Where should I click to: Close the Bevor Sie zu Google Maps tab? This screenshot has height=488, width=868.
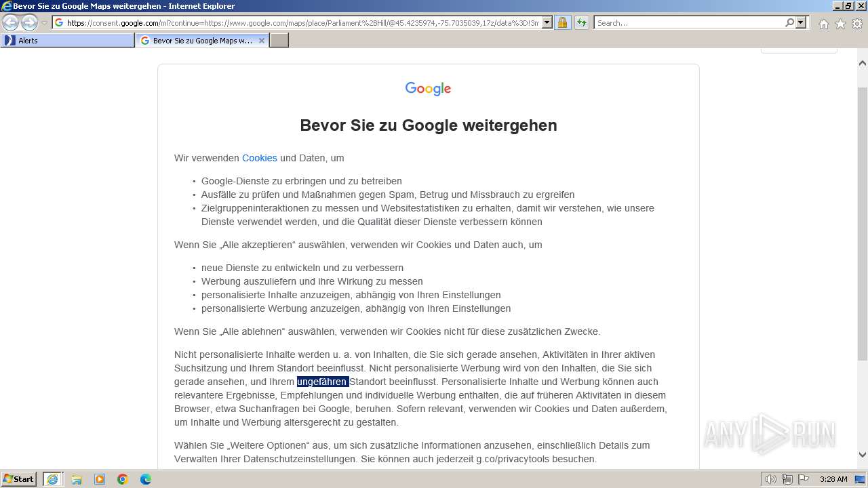point(262,41)
